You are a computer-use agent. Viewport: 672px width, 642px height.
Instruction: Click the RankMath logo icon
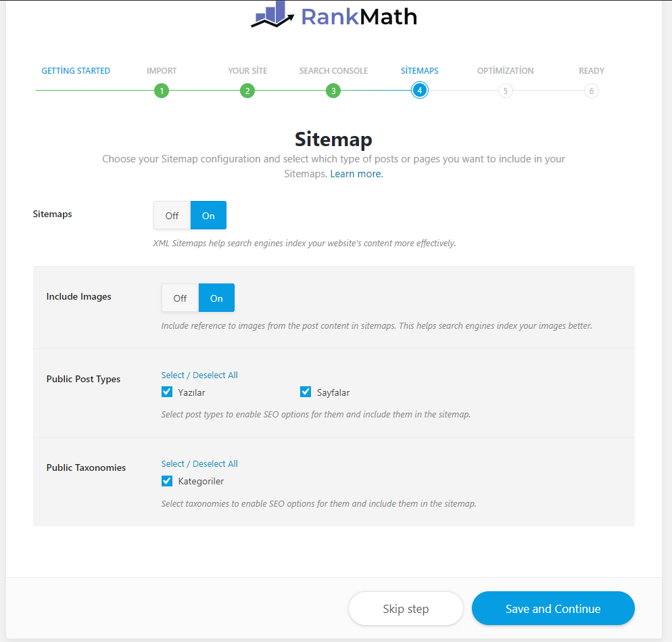click(272, 15)
